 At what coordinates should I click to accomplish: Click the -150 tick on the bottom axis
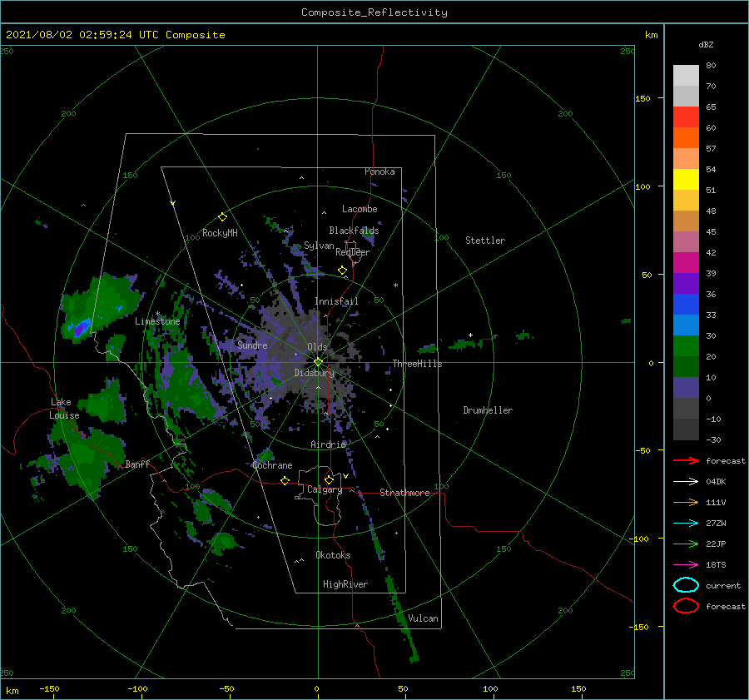49,688
